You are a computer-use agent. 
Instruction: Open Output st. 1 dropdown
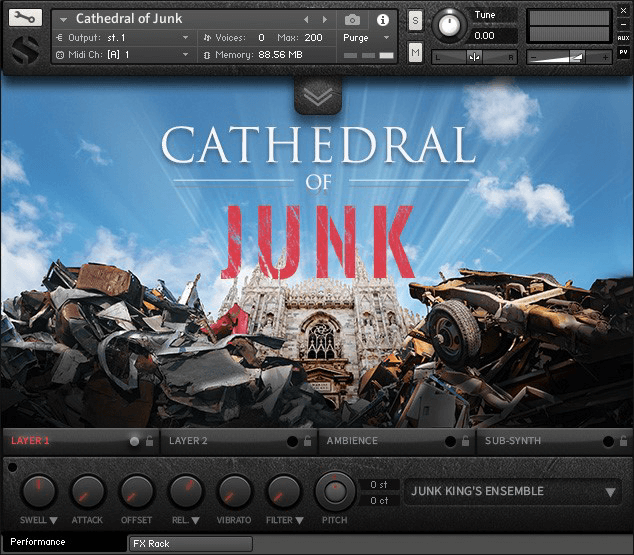(x=185, y=38)
